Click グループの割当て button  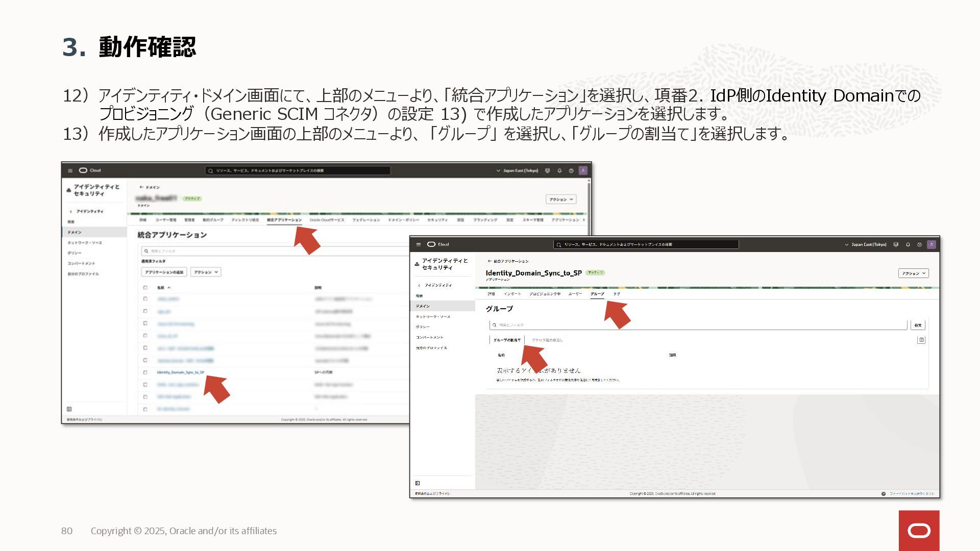pyautogui.click(x=507, y=340)
